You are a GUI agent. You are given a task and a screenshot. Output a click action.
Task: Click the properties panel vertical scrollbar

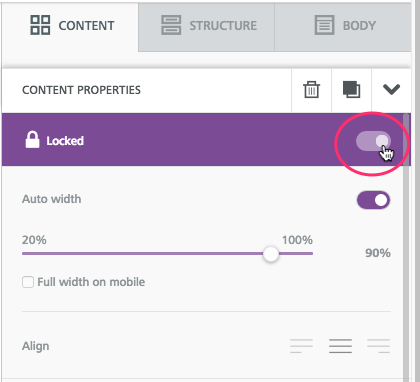pyautogui.click(x=406, y=247)
